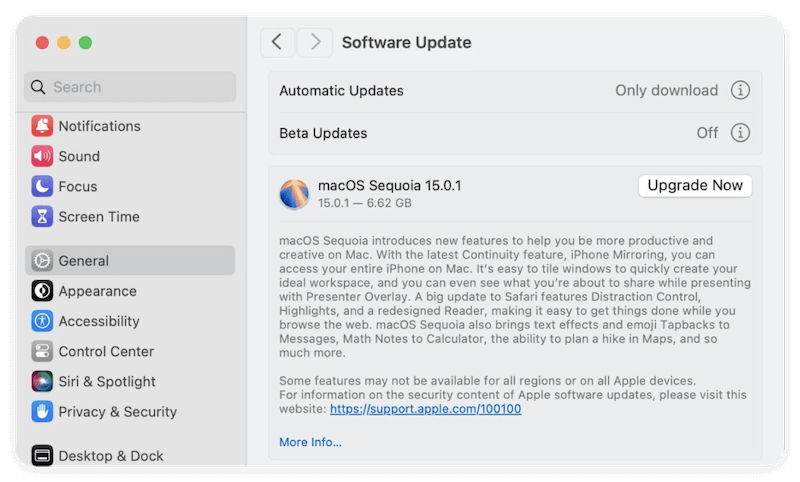Click the Siri & Spotlight icon
This screenshot has height=482, width=800.
(x=42, y=381)
